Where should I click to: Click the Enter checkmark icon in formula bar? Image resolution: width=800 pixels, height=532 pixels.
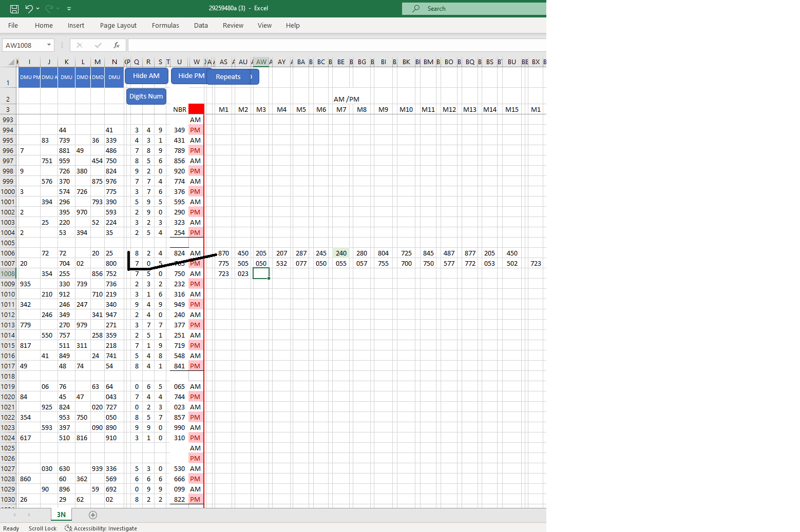(98, 45)
